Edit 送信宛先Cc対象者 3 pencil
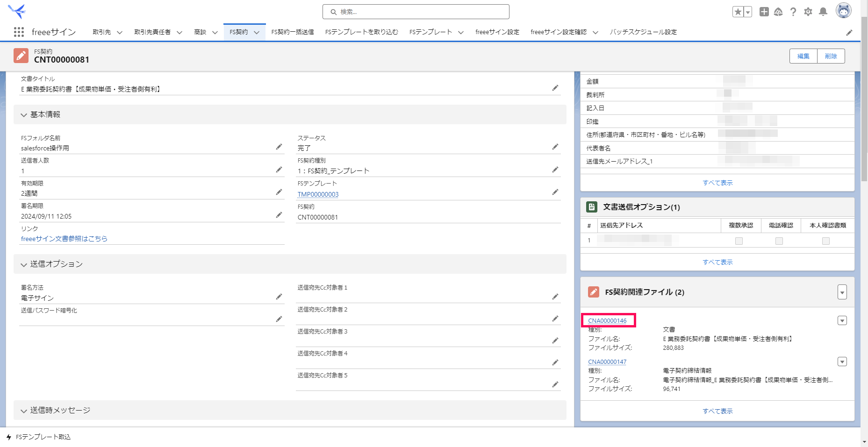 (555, 341)
